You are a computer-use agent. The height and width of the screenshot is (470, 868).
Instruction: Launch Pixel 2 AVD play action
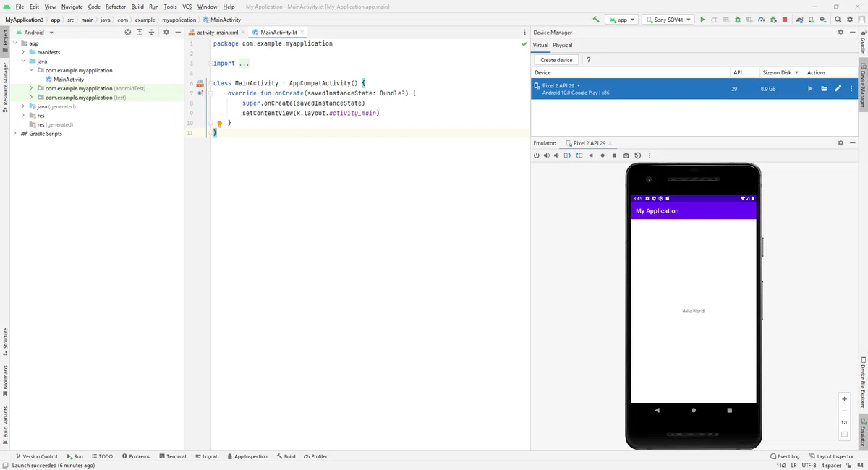coord(810,89)
